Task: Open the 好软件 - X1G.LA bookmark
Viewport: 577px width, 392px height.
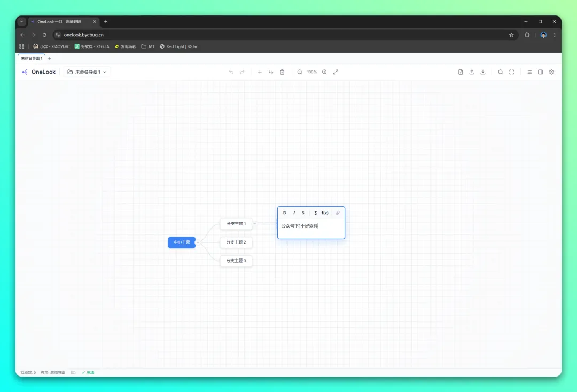Action: pos(92,46)
